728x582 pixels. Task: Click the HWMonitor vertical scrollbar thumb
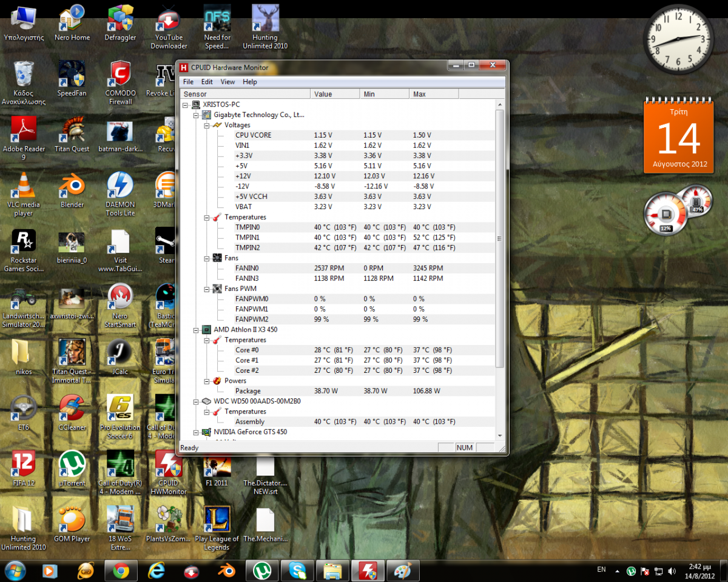tap(500, 238)
